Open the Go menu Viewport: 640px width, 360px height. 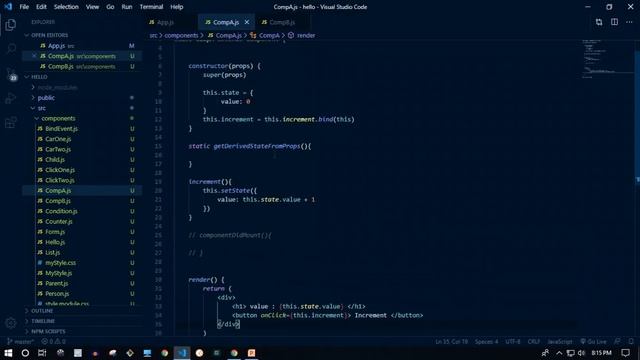pos(110,7)
